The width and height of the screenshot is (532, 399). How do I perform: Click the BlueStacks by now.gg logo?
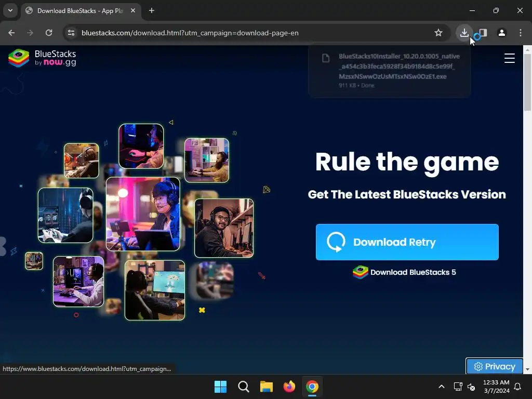(x=43, y=58)
